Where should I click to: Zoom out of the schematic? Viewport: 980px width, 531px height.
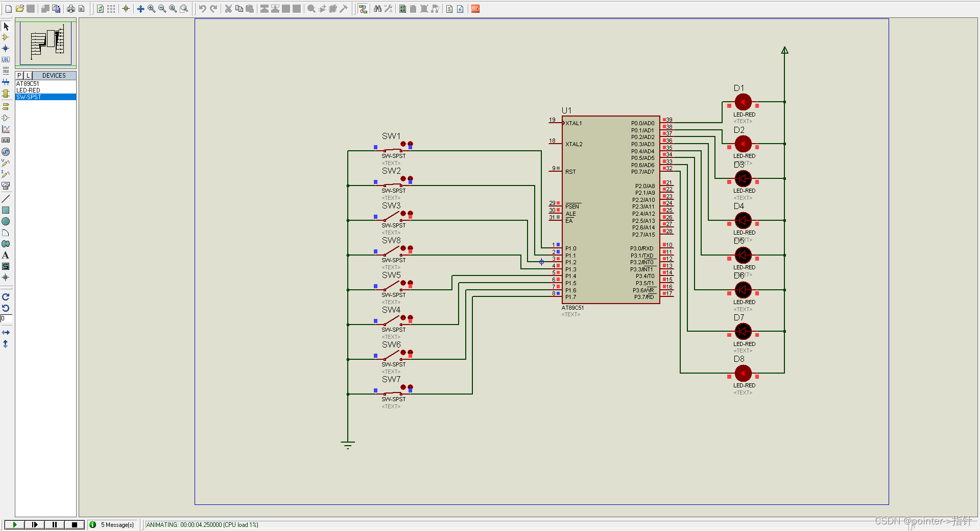click(x=162, y=9)
